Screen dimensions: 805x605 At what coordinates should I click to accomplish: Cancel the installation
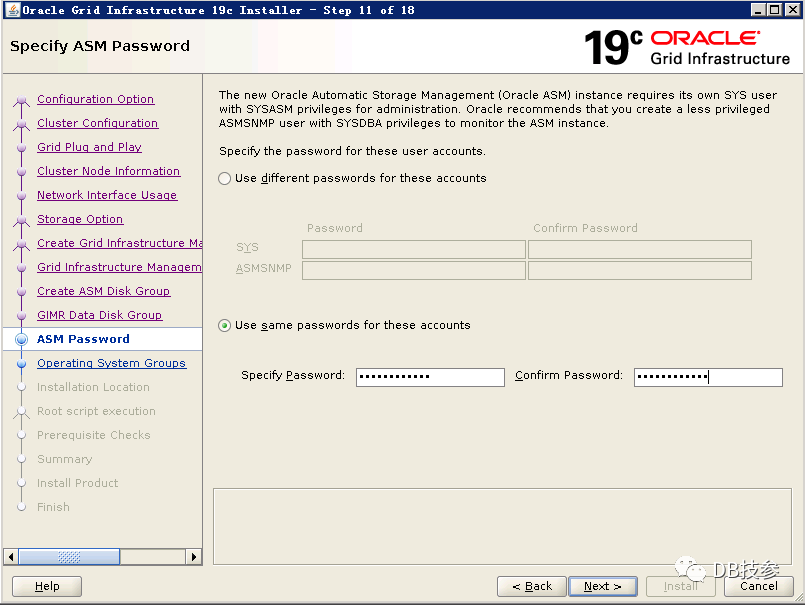pyautogui.click(x=758, y=586)
